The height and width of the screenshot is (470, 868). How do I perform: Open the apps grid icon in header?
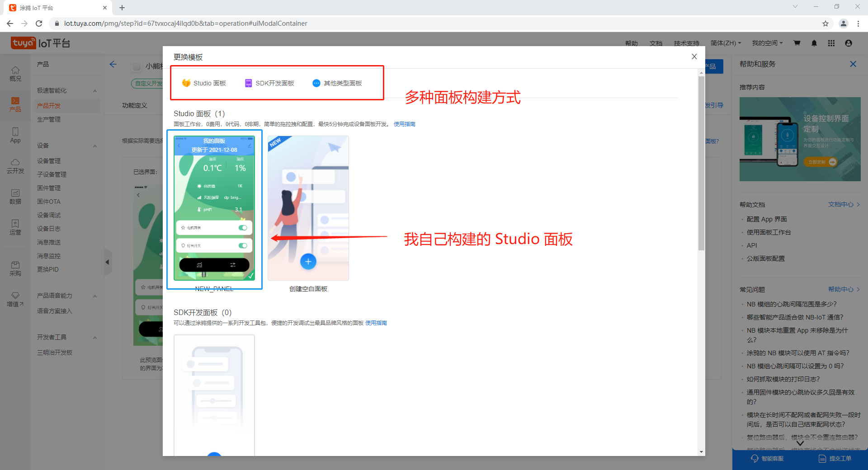click(x=831, y=43)
